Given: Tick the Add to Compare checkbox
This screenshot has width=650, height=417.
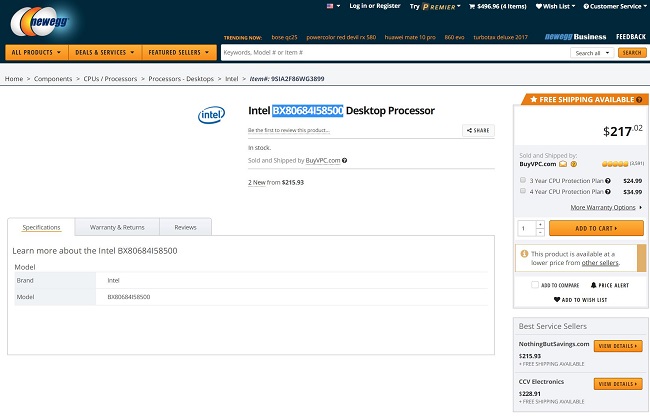Looking at the screenshot, I should tap(536, 285).
